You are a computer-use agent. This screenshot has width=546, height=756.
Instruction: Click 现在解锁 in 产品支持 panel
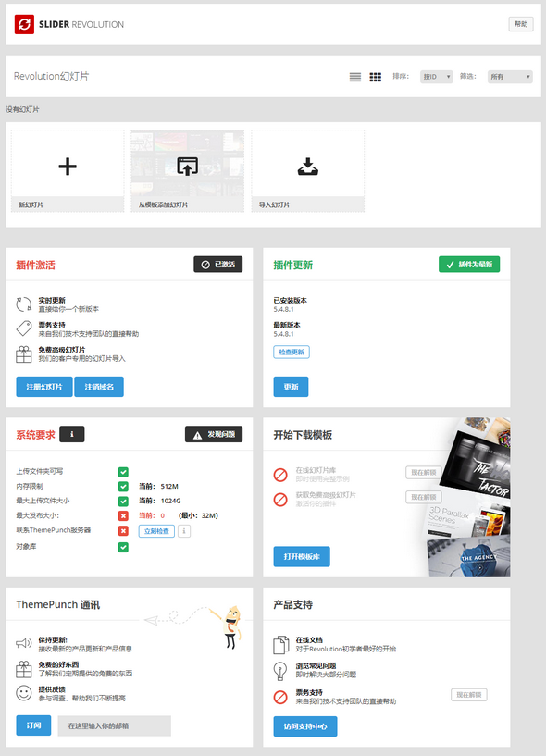(x=469, y=695)
